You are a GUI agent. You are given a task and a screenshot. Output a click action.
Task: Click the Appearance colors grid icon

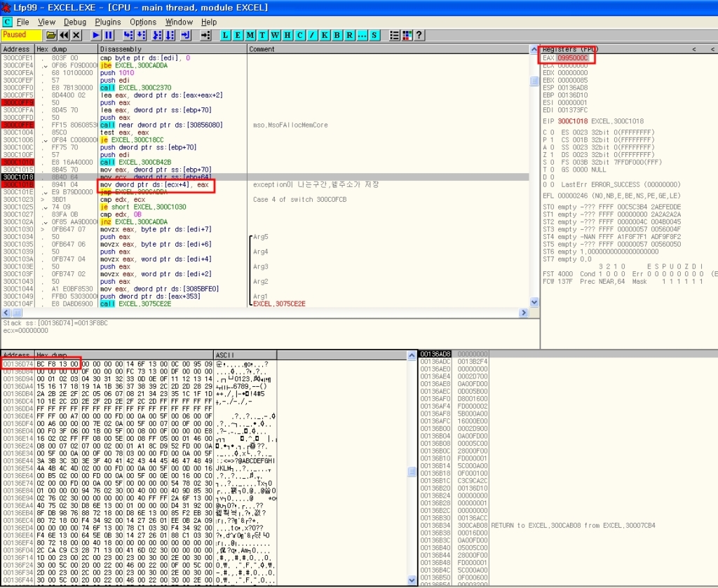click(x=407, y=35)
